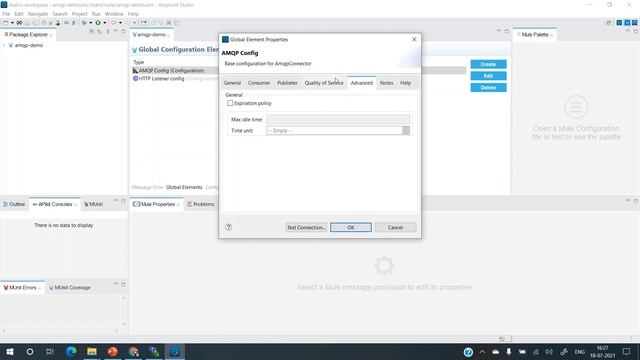Switch to Anypoint Studio taskbar icon
This screenshot has height=360, width=640.
tap(175, 351)
